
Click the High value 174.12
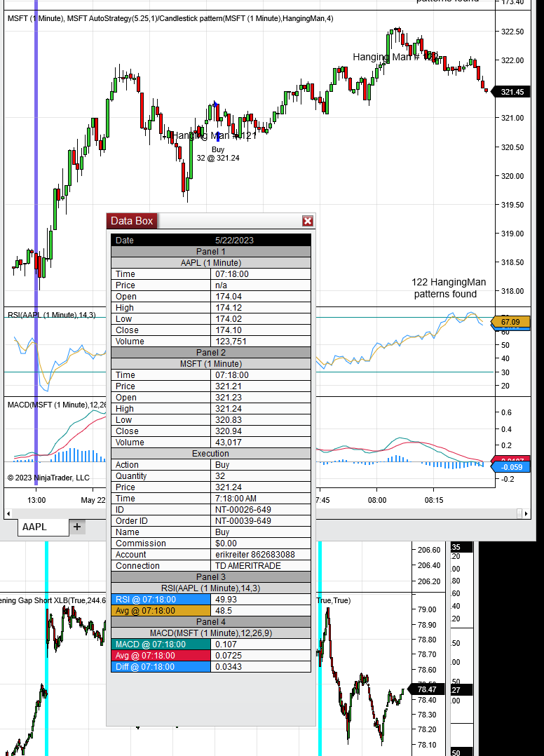[x=229, y=307]
